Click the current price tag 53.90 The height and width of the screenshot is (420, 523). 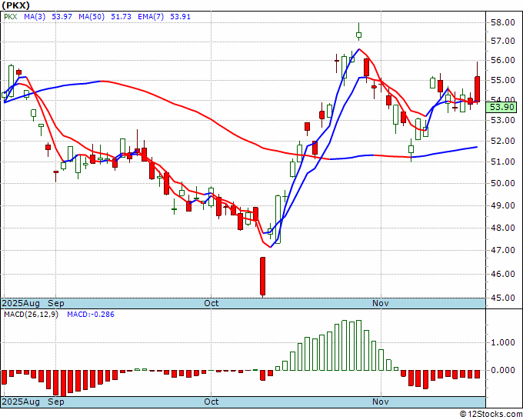tap(501, 108)
